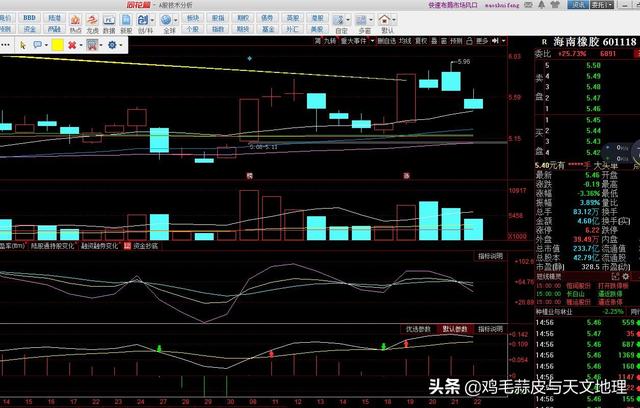This screenshot has width=640, height=408.
Task: Open the 融资融券变化 indicator tab
Action: click(100, 246)
